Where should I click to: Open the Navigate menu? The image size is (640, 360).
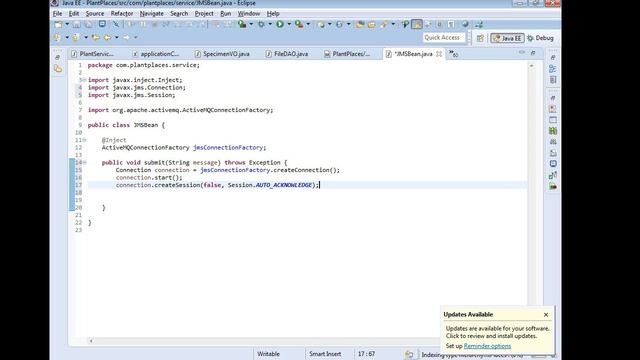[x=151, y=13]
